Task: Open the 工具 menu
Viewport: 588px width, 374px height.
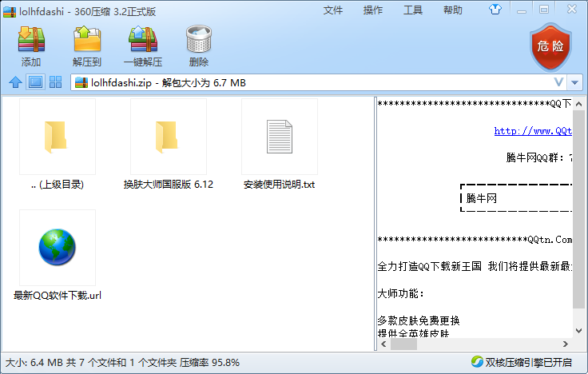Action: click(x=413, y=10)
